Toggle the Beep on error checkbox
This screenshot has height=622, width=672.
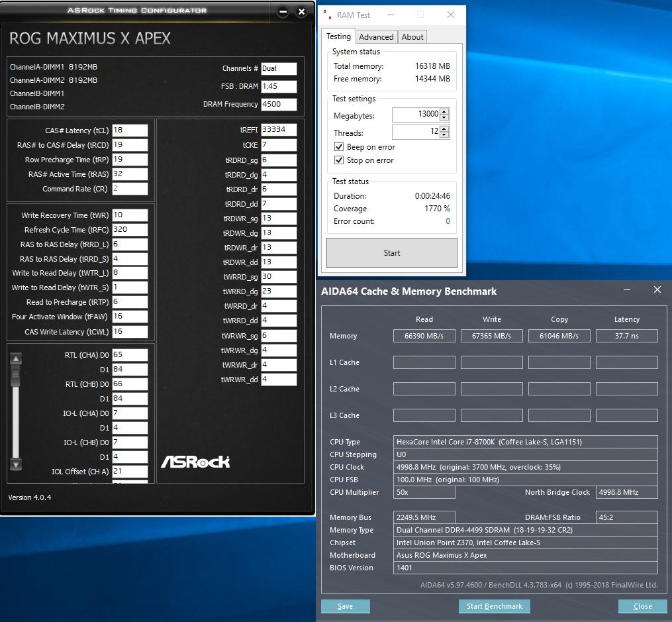coord(338,147)
